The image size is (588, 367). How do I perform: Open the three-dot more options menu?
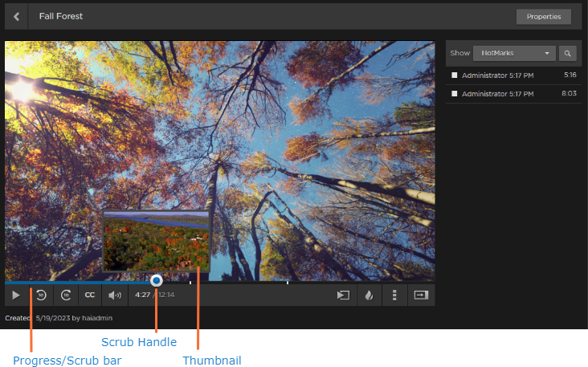[394, 295]
